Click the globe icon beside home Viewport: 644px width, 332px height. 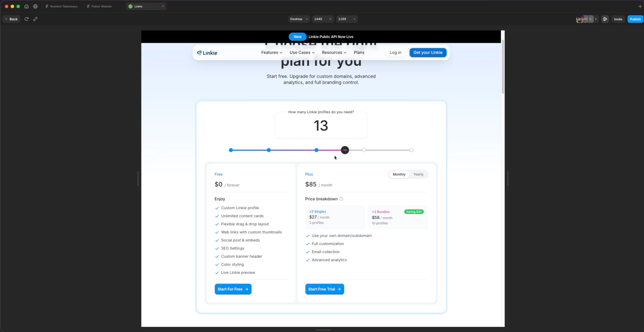point(35,6)
